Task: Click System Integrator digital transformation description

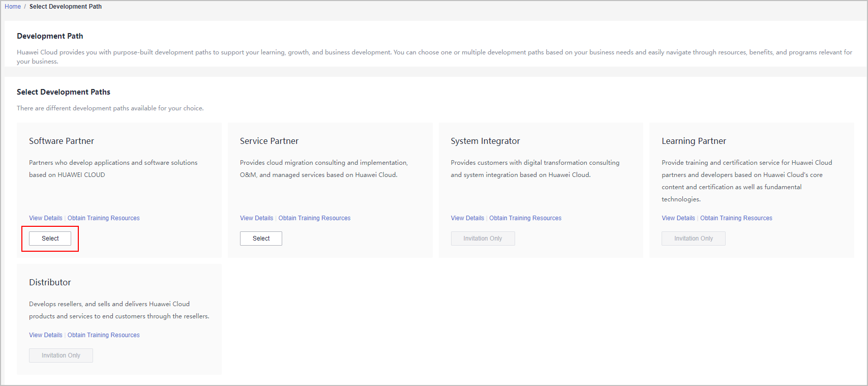Action: [535, 169]
